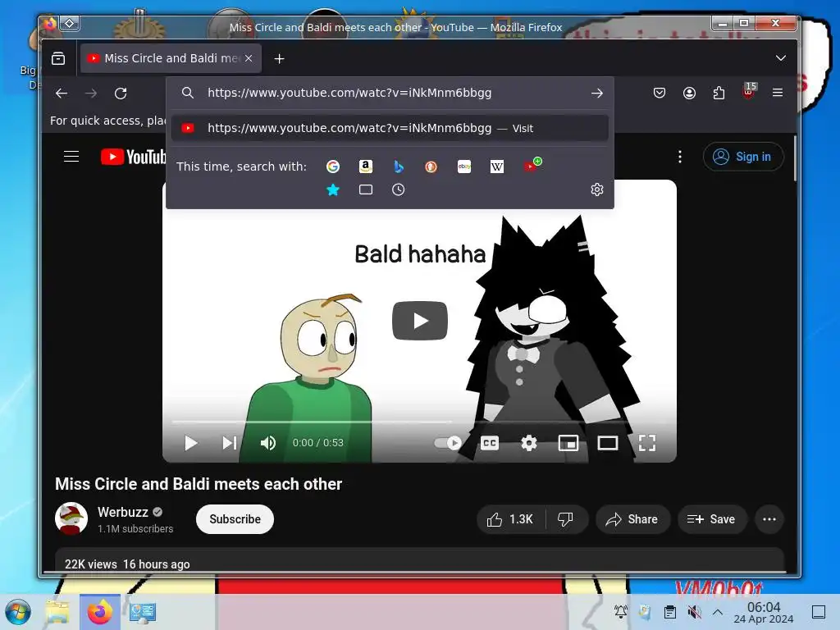
Task: Toggle closed captions CC
Action: 490,443
